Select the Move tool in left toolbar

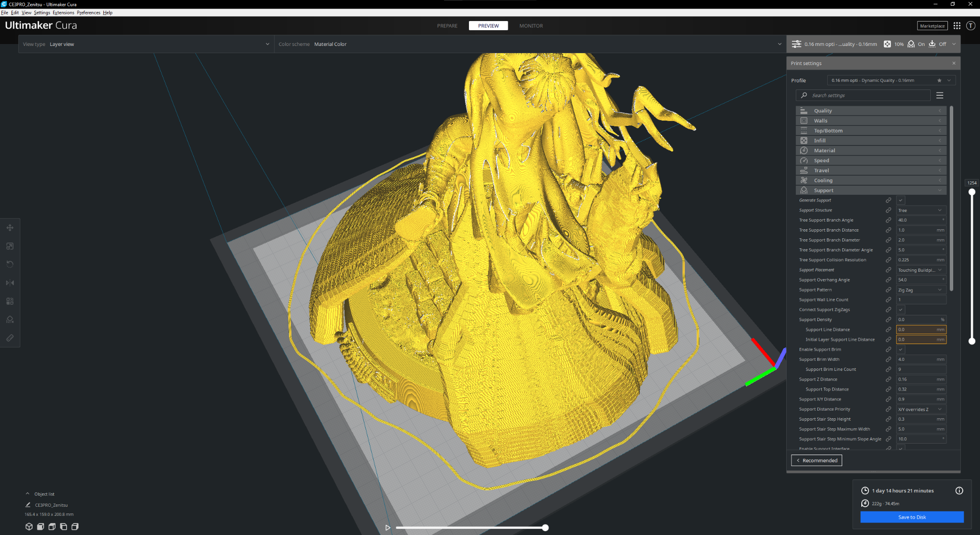point(10,228)
